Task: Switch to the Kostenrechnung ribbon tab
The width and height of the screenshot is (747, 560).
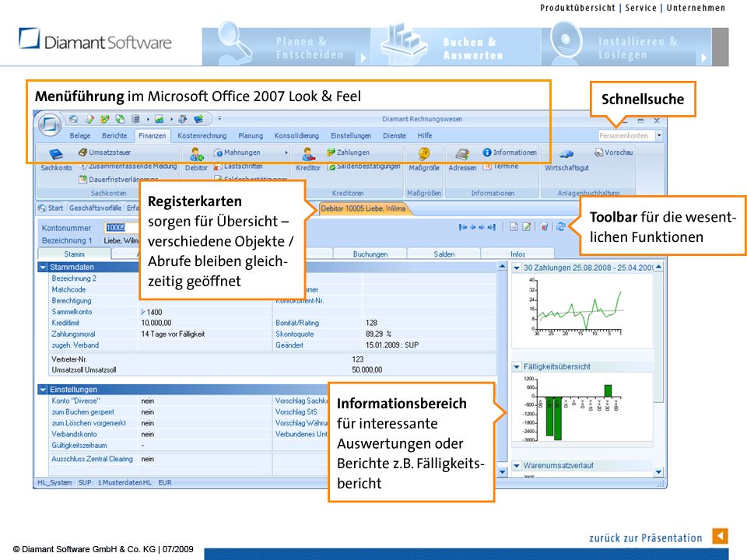Action: pyautogui.click(x=202, y=135)
